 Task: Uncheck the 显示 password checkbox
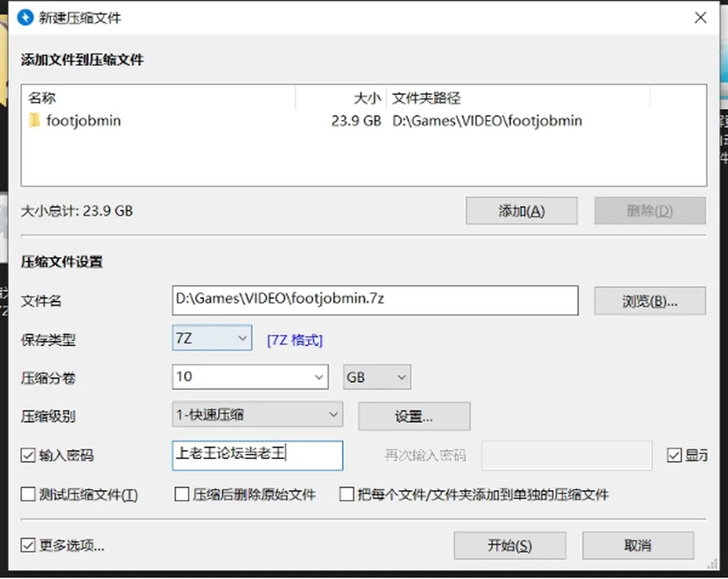point(674,455)
